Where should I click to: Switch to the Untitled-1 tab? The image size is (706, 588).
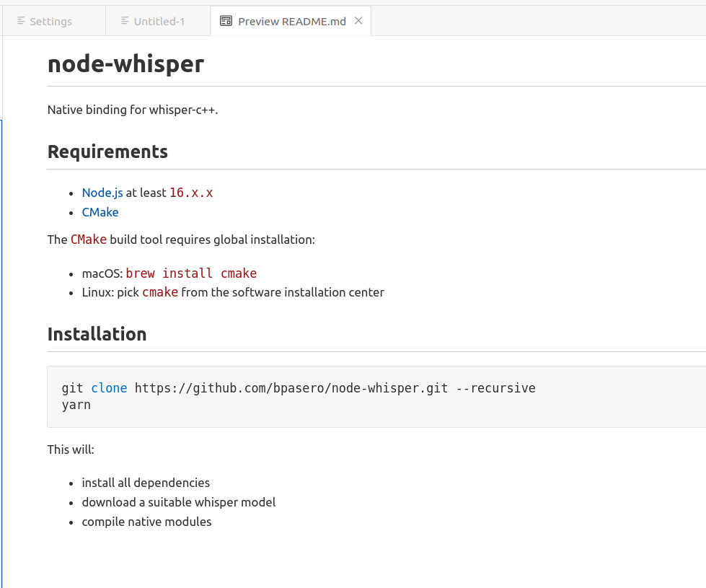[x=159, y=21]
